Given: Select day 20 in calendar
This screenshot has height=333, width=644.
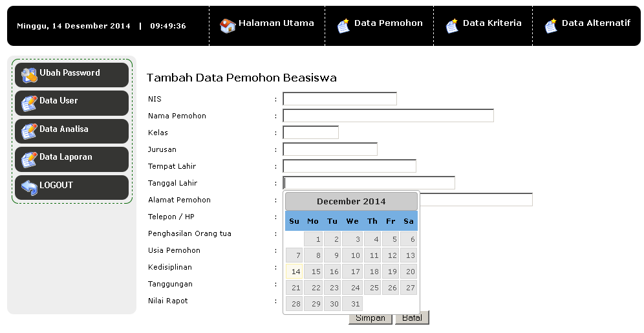Looking at the screenshot, I should tap(409, 272).
